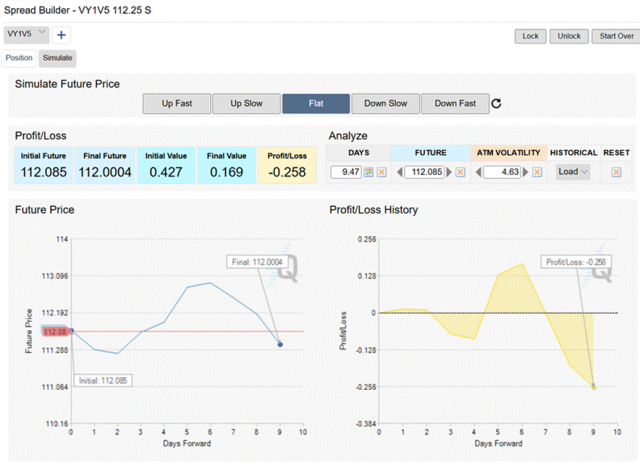Switch to the Position tab
Screen dimensions: 640x466
click(x=19, y=58)
